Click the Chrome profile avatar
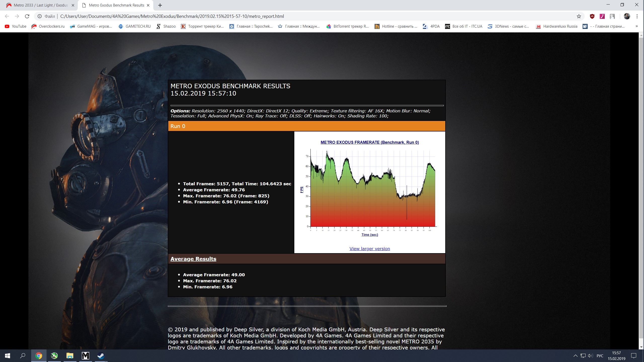 (x=627, y=16)
